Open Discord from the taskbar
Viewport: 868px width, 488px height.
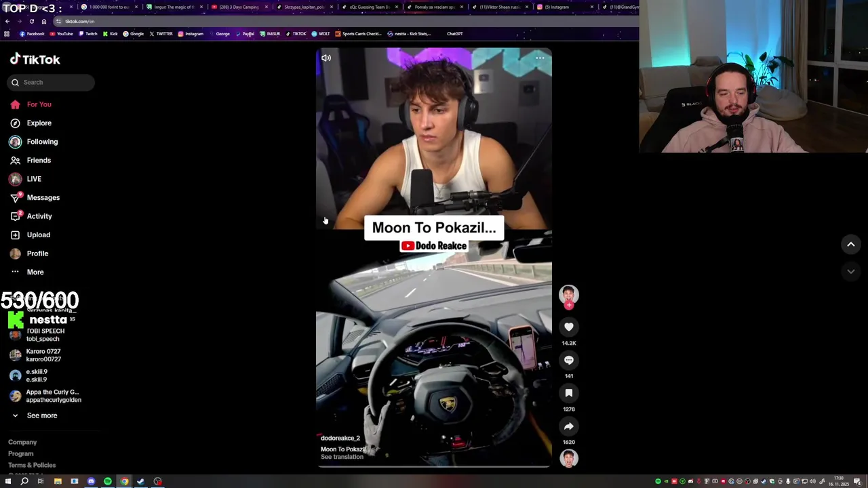(x=91, y=482)
